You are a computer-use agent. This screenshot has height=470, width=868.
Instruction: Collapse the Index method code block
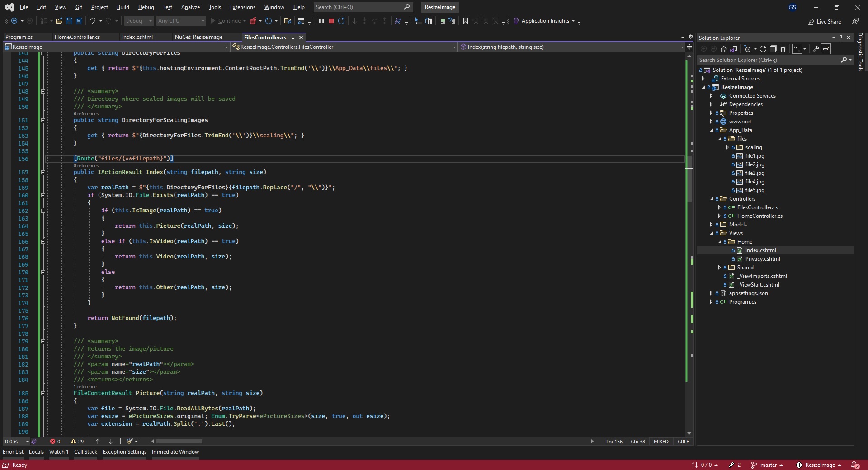pos(43,172)
